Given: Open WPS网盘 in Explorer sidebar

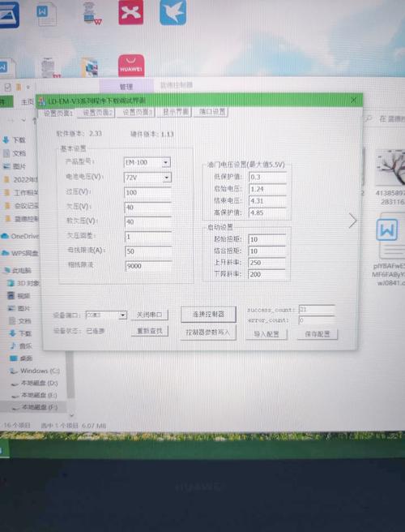Looking at the screenshot, I should pyautogui.click(x=19, y=253).
